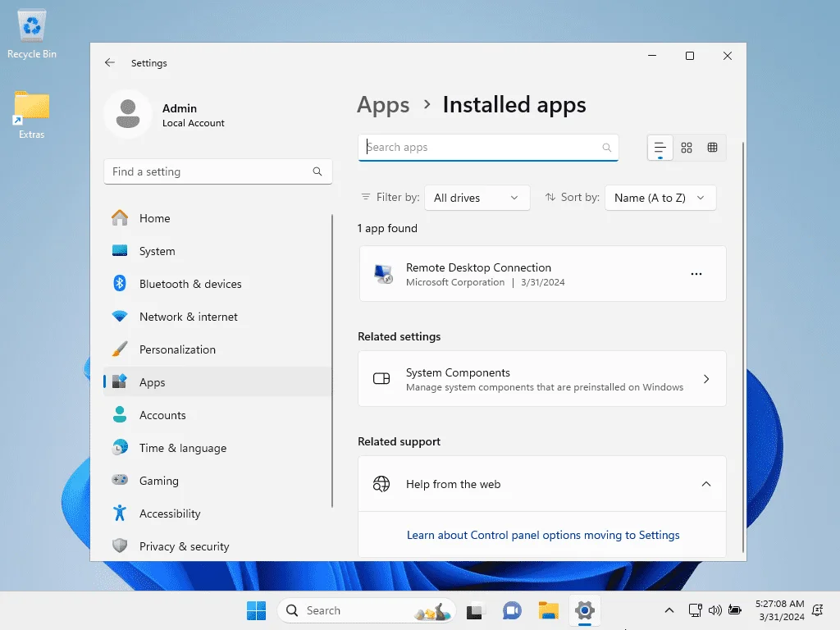Image resolution: width=840 pixels, height=630 pixels.
Task: Click the network tray icon
Action: (x=695, y=610)
